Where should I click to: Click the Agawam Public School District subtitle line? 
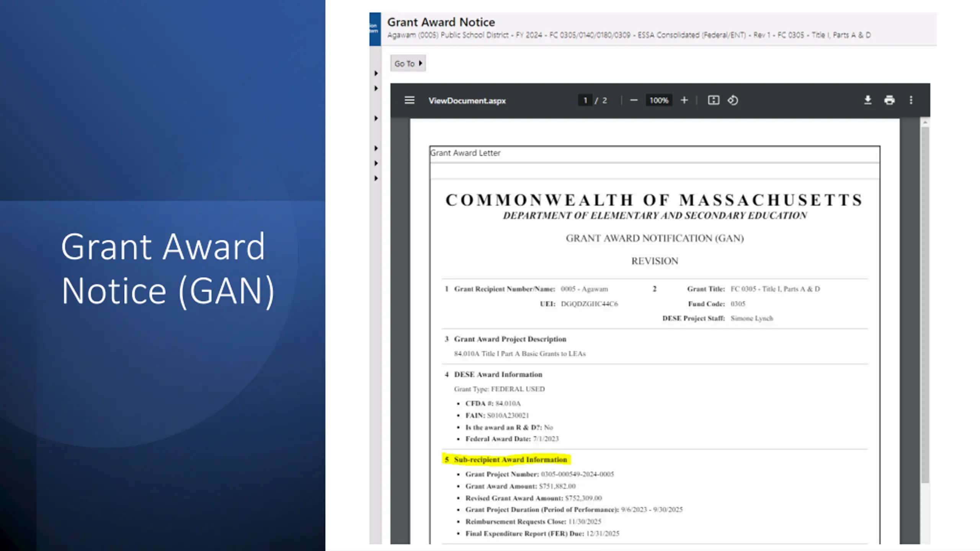pyautogui.click(x=629, y=35)
